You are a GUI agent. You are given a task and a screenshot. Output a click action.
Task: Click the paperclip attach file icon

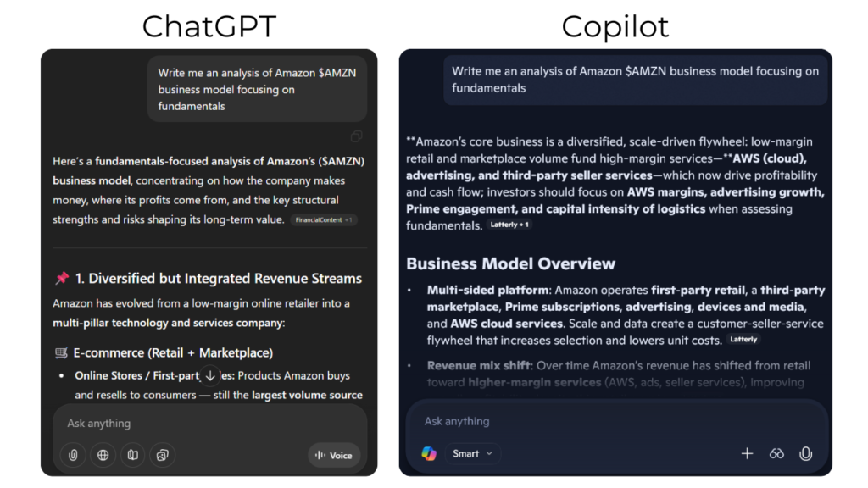pyautogui.click(x=73, y=455)
